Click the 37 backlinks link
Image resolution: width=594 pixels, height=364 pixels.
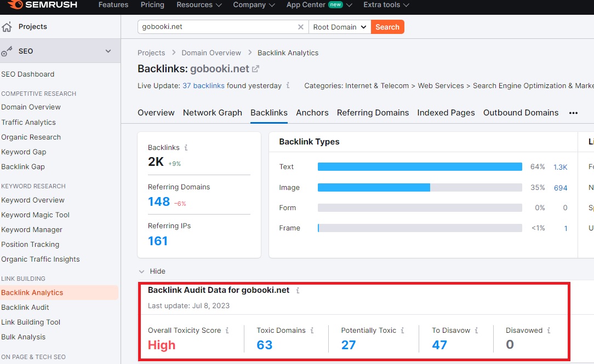tap(203, 85)
